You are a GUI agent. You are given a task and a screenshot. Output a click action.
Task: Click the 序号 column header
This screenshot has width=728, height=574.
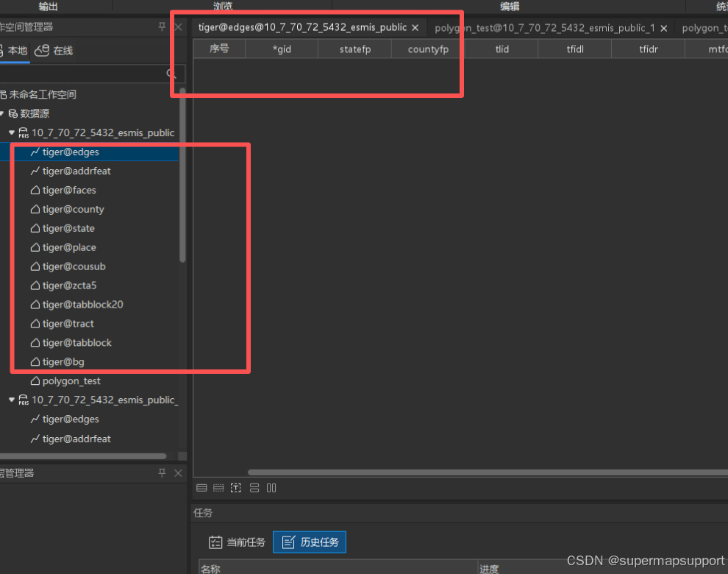(218, 49)
